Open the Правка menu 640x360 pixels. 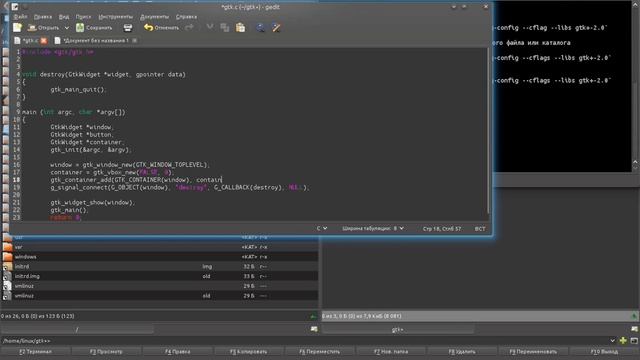(x=43, y=17)
